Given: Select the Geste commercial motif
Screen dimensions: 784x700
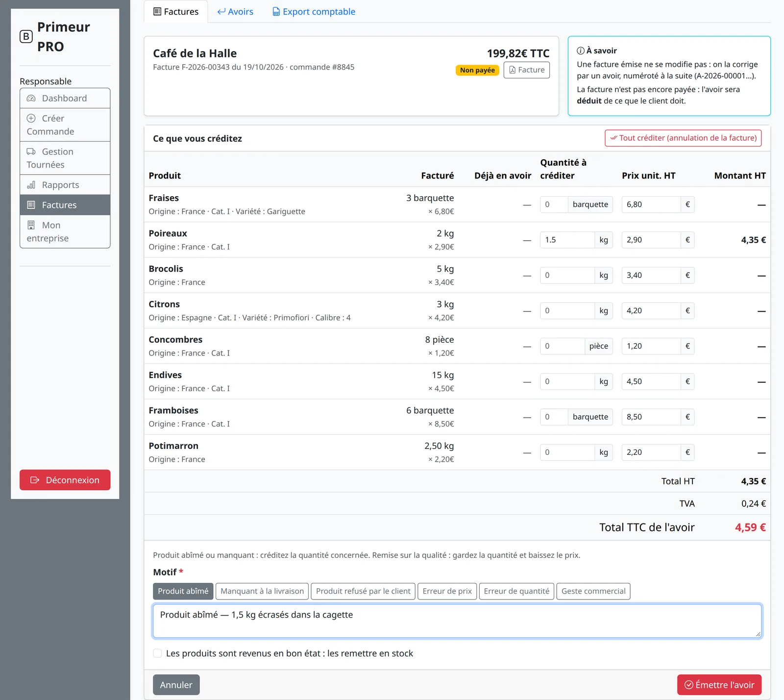Looking at the screenshot, I should (x=593, y=591).
